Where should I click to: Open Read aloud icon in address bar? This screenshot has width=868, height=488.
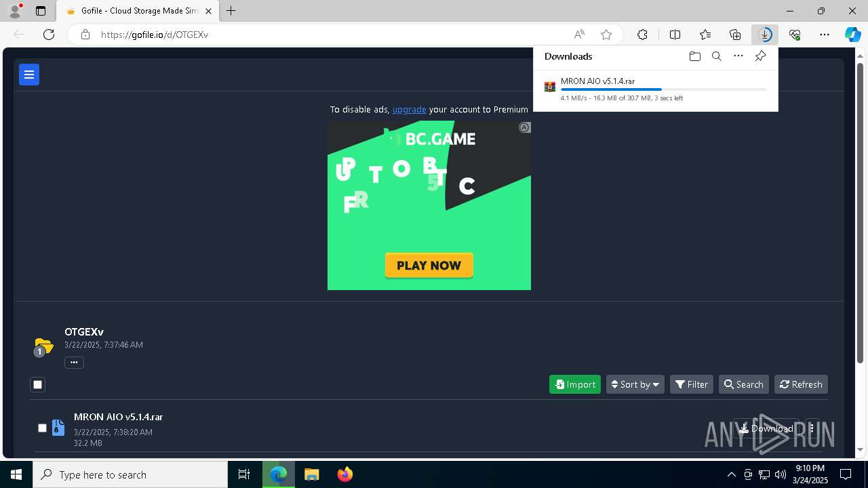coord(579,35)
